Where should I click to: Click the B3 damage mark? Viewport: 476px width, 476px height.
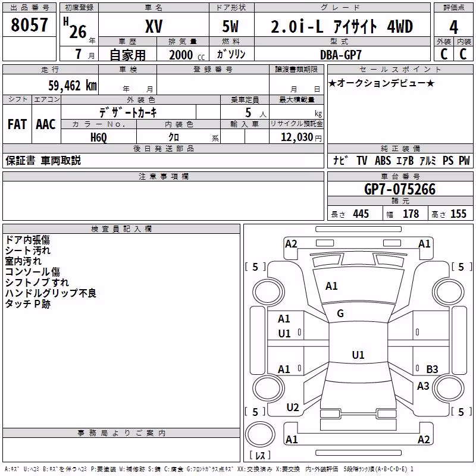click(x=432, y=369)
